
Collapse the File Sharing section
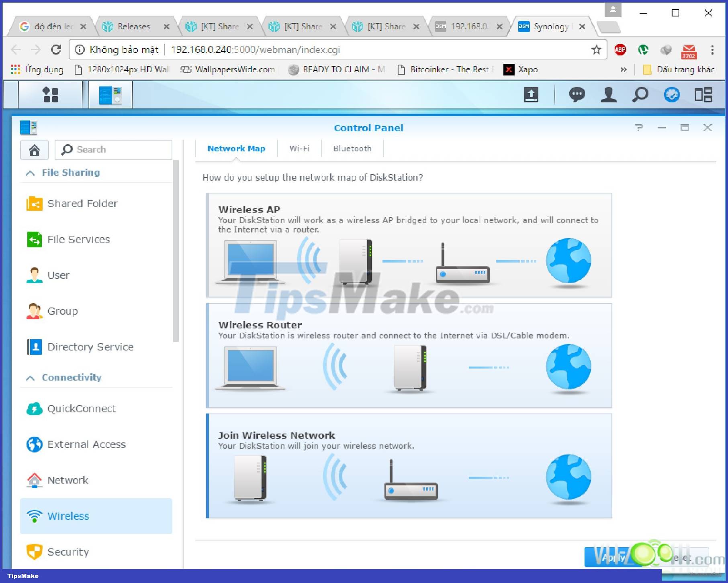coord(30,173)
